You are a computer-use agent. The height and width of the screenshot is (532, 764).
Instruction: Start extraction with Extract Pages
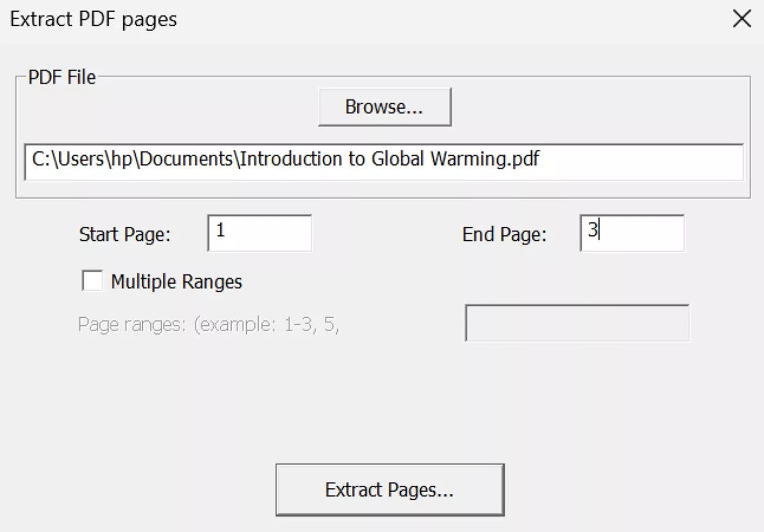390,489
